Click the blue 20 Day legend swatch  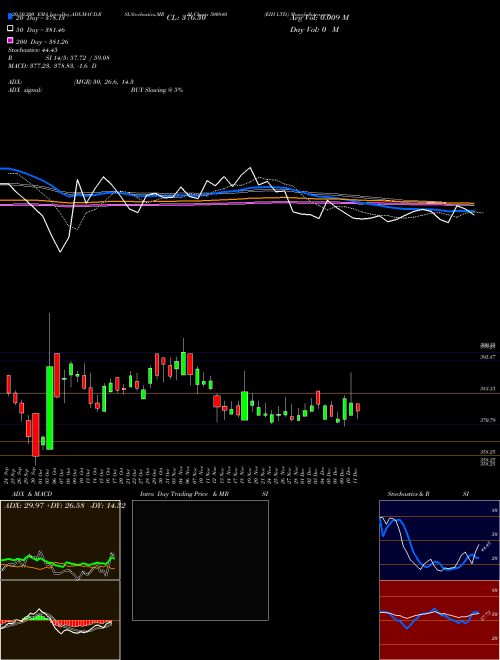(10, 16)
